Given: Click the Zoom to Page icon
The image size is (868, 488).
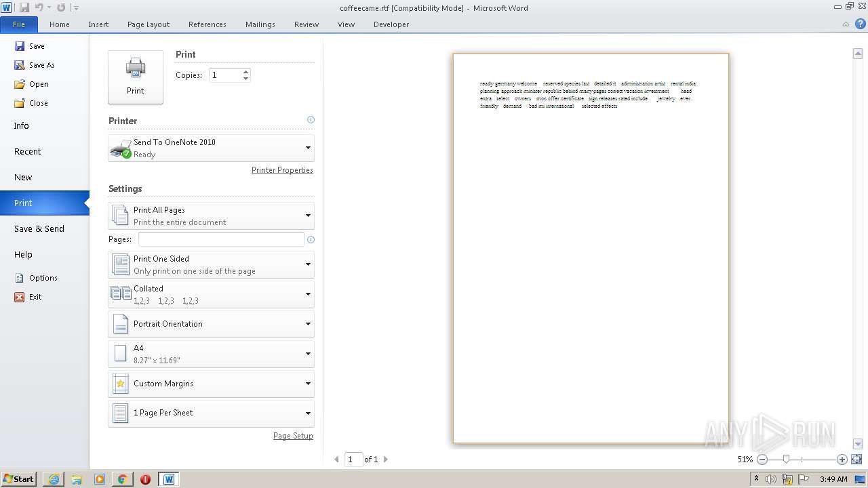Looking at the screenshot, I should point(856,460).
